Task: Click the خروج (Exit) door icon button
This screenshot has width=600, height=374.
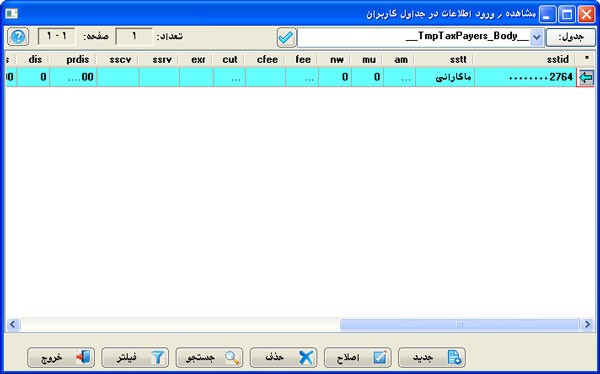Action: 60,358
